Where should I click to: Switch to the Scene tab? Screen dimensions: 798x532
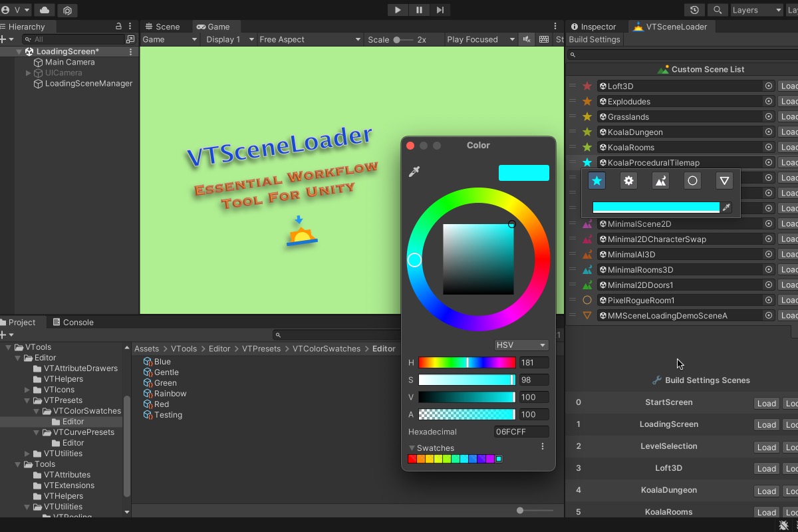[162, 27]
